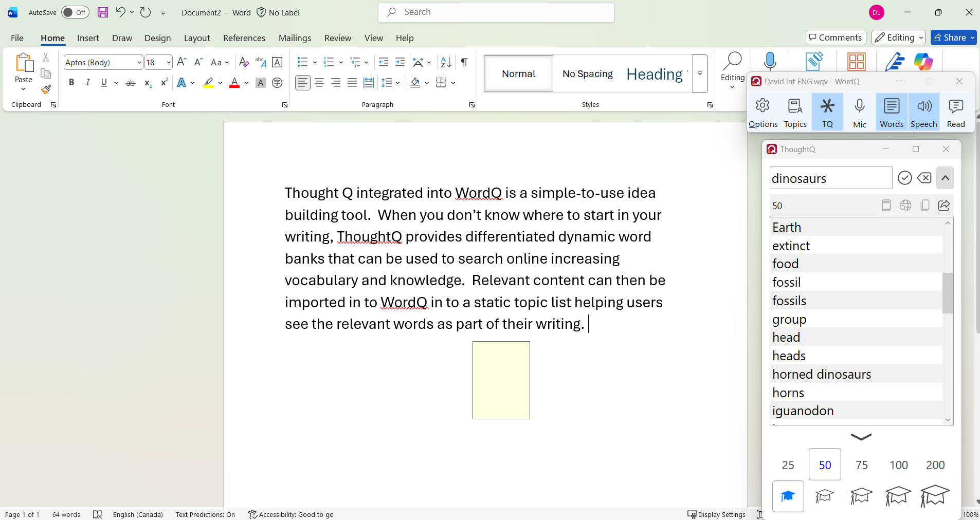Toggle AutoSave switch
980x520 pixels.
pyautogui.click(x=75, y=12)
